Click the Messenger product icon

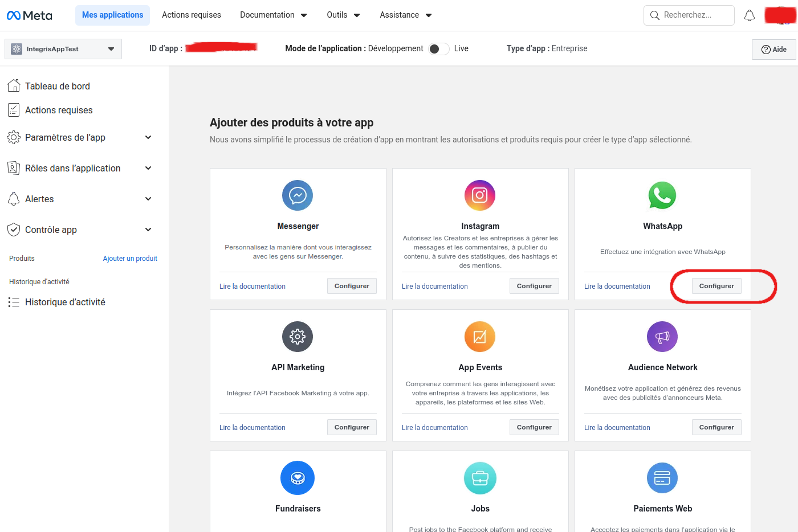tap(298, 195)
